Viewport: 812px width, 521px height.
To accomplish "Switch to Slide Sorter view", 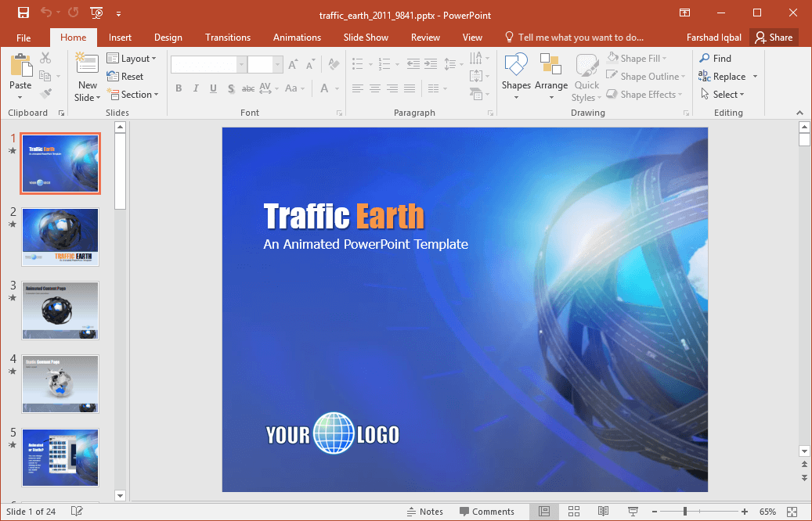I will point(574,512).
